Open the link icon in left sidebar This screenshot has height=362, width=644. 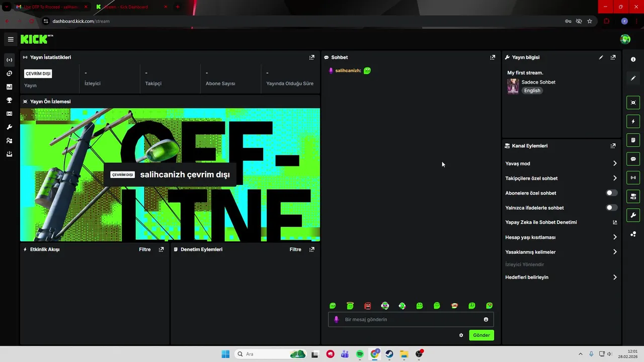click(9, 73)
